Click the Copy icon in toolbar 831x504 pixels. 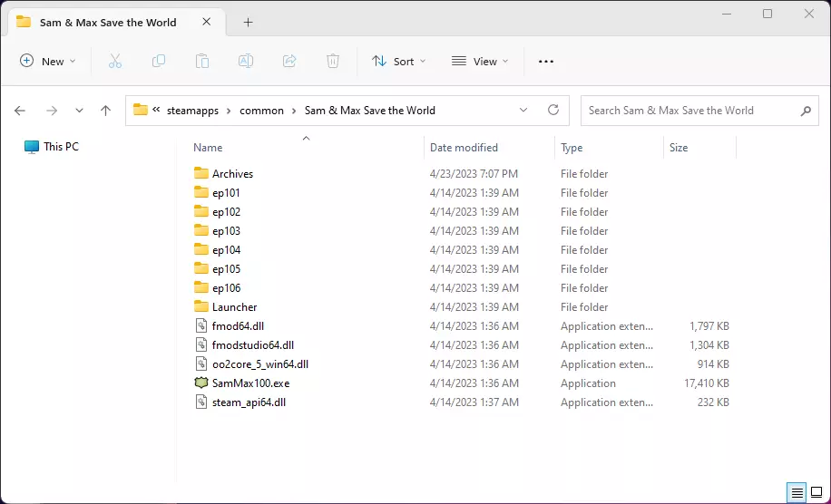[159, 62]
